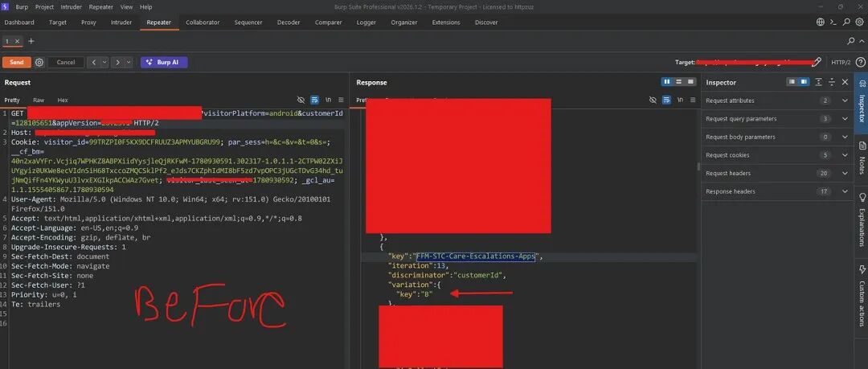Toggle word wrap in Request panel

click(x=314, y=100)
